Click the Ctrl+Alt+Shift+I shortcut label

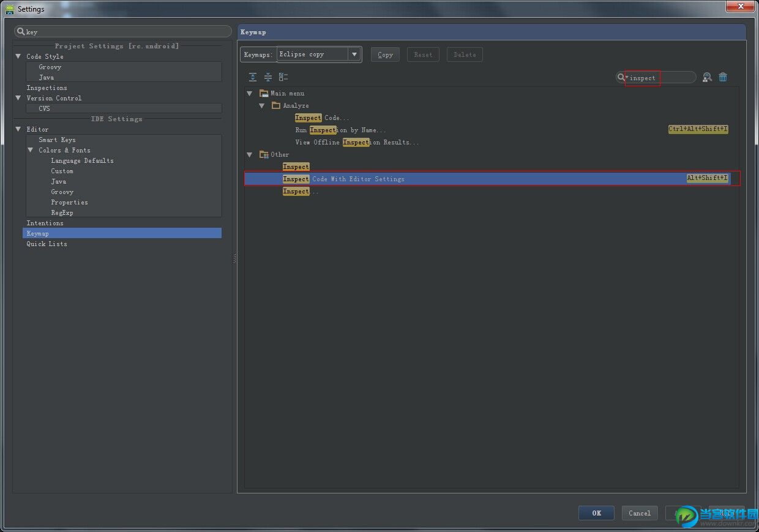698,129
